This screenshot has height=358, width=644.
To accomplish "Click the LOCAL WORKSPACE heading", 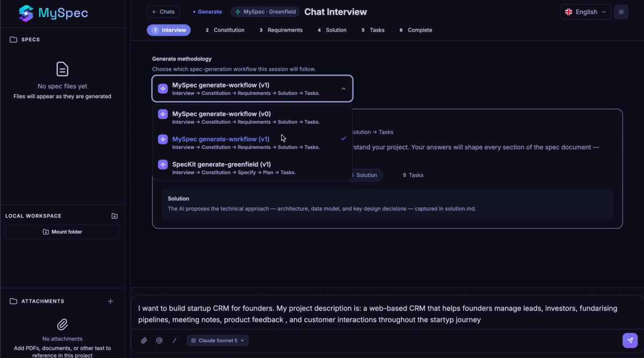I will 33,216.
